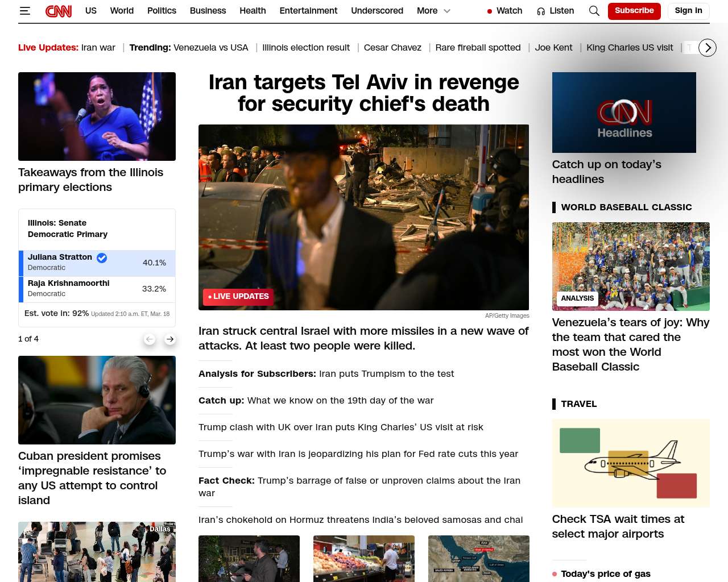Open the Dallas airport crowd photo
The image size is (728, 582).
pyautogui.click(x=97, y=552)
